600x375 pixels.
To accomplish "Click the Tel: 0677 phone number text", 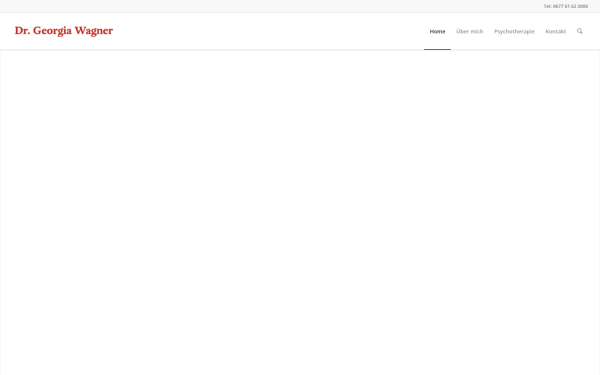I will coord(566,6).
